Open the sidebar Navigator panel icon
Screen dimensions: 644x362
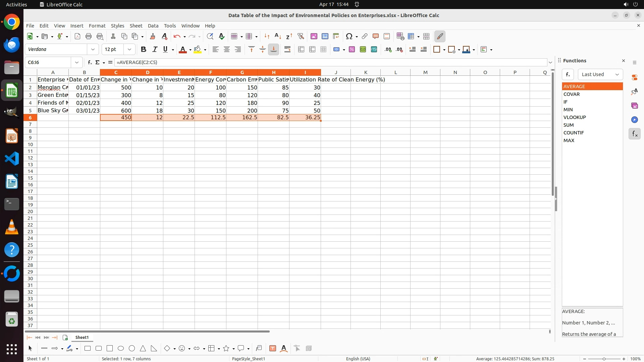coord(634,120)
